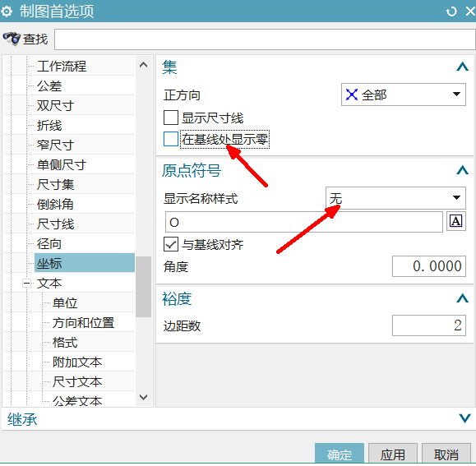This screenshot has height=466, width=476.
Task: Collapse the 文本 tree node
Action: (26, 284)
